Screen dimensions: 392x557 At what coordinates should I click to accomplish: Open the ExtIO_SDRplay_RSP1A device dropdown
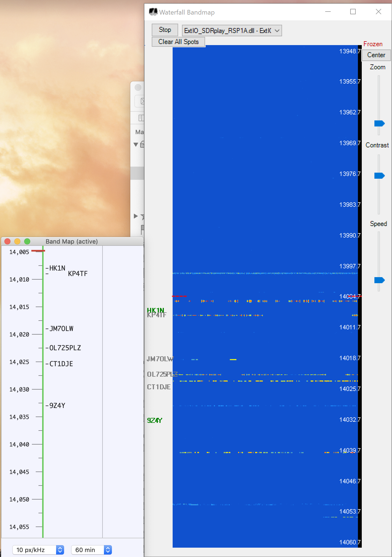coord(232,31)
